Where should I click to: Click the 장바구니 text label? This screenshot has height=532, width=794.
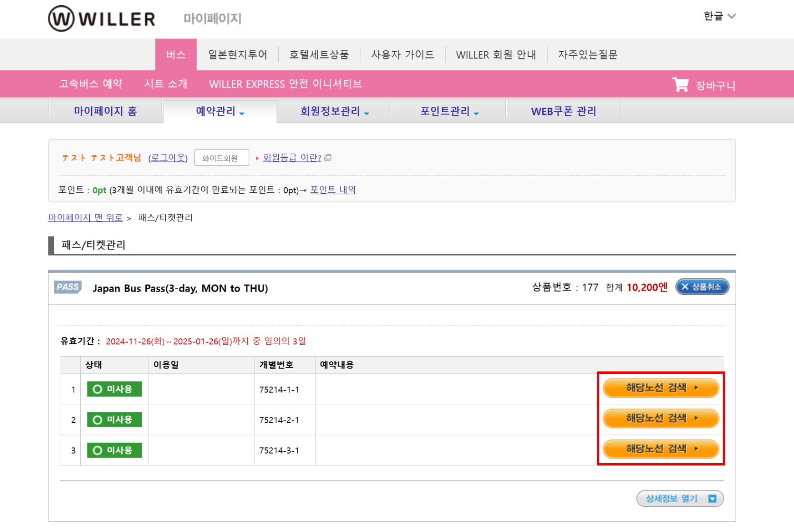(715, 85)
